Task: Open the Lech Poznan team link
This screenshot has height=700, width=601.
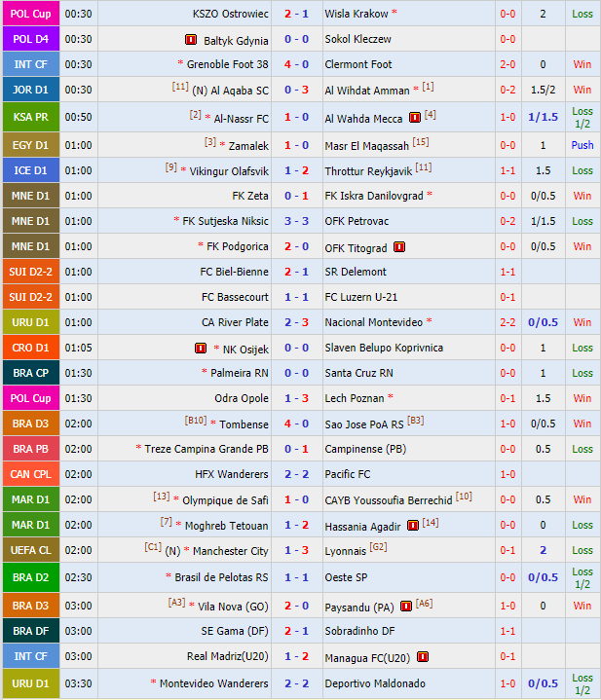Action: tap(355, 398)
